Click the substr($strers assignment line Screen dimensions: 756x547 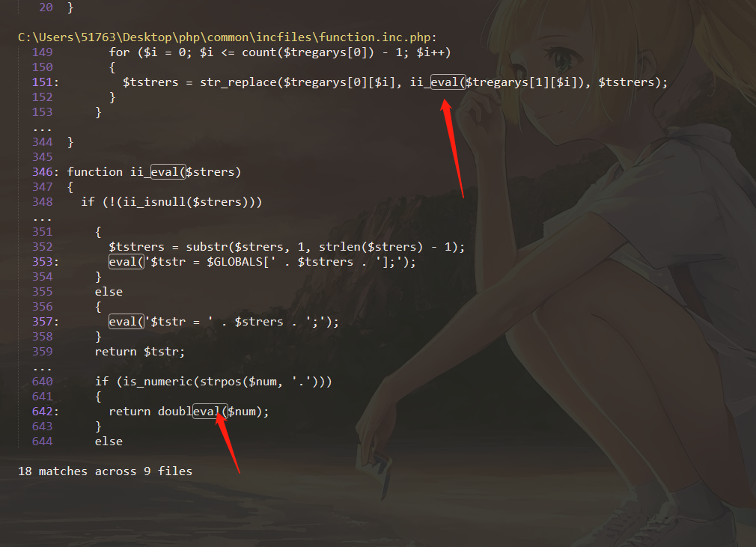pos(287,247)
